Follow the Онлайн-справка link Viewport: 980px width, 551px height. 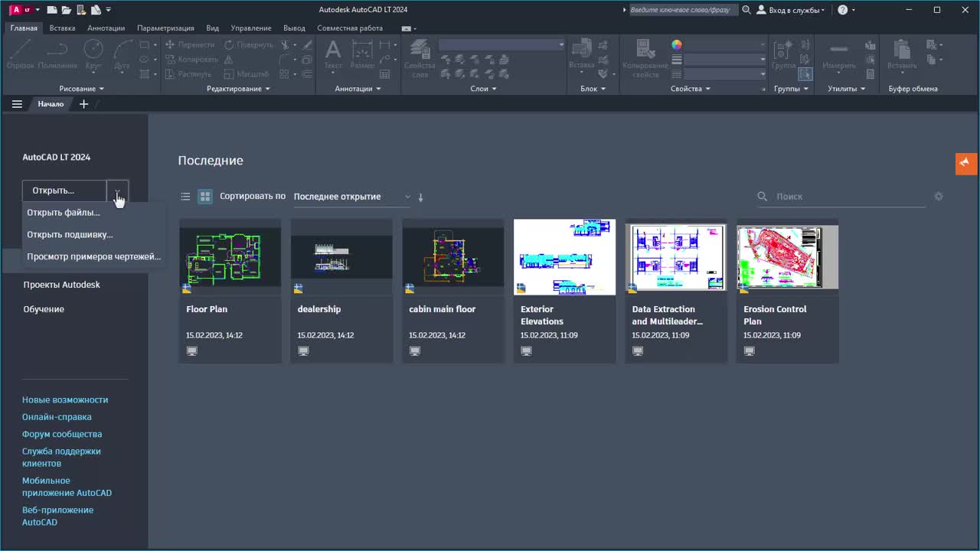point(57,417)
